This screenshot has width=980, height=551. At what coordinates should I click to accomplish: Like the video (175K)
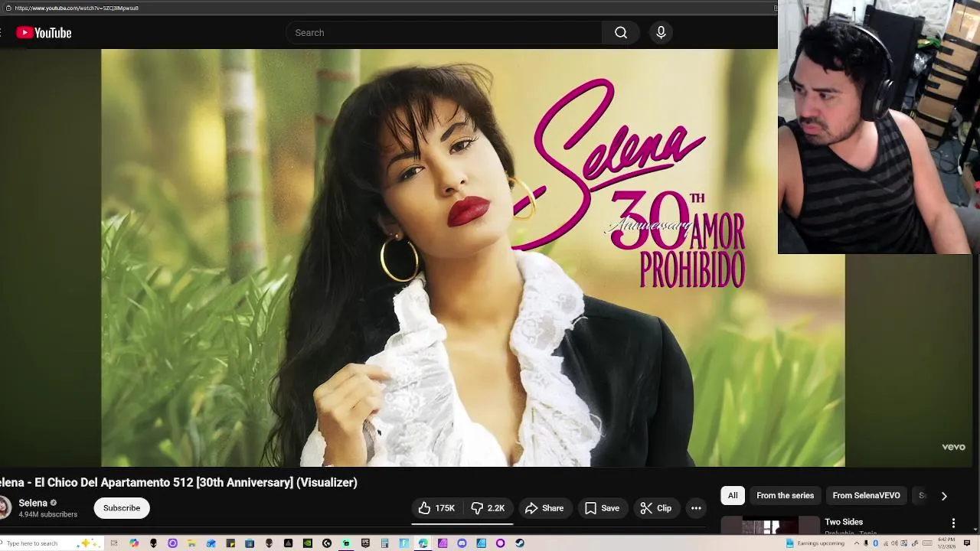click(x=436, y=508)
